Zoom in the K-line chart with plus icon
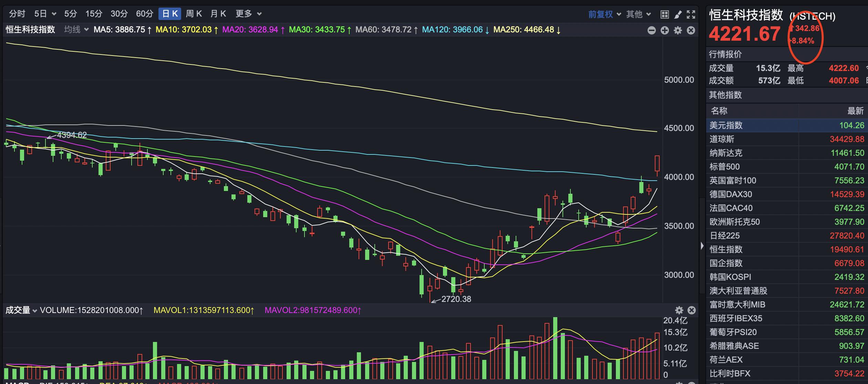 [x=665, y=30]
